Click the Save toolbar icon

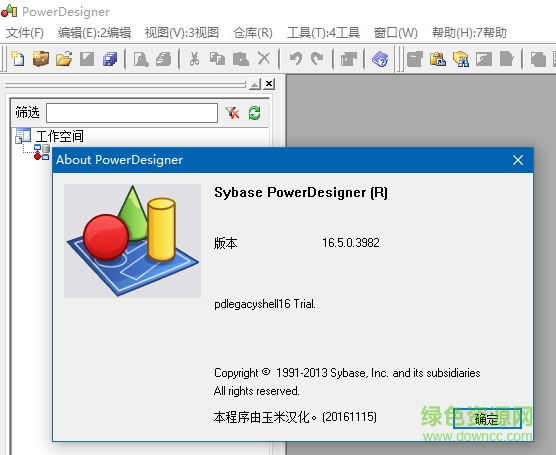[x=87, y=59]
